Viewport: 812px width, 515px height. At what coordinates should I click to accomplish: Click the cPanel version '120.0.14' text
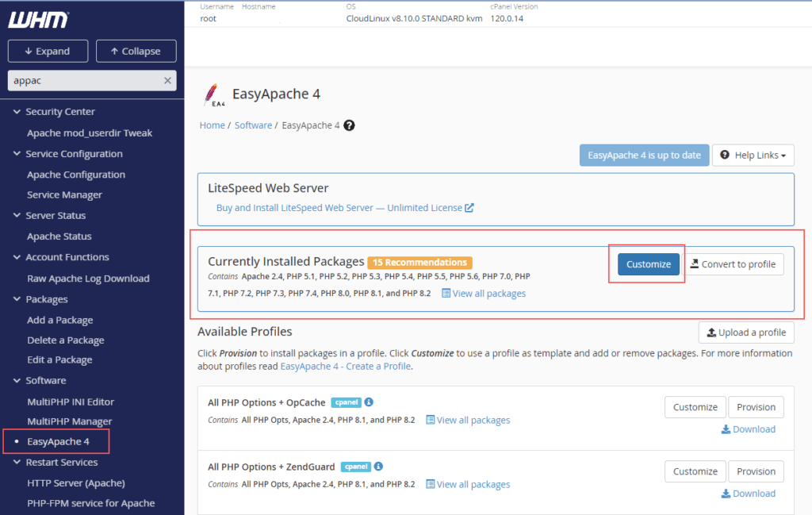[507, 19]
